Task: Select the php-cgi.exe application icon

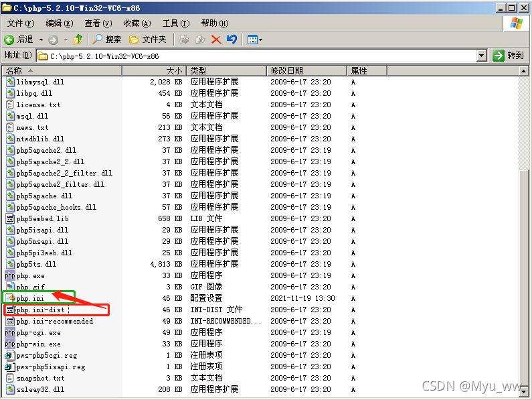Action: click(10, 332)
